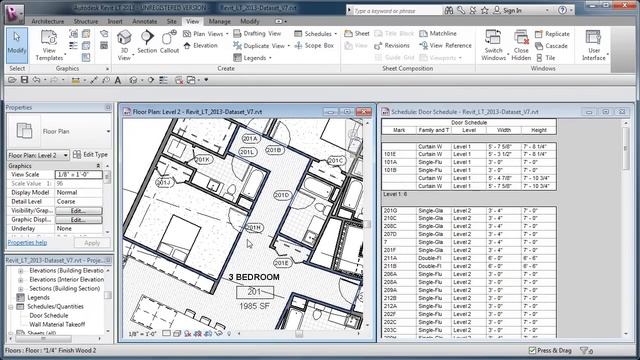Screen dimensions: 640x360
Task: Select Legends in project browser
Action: (38, 298)
